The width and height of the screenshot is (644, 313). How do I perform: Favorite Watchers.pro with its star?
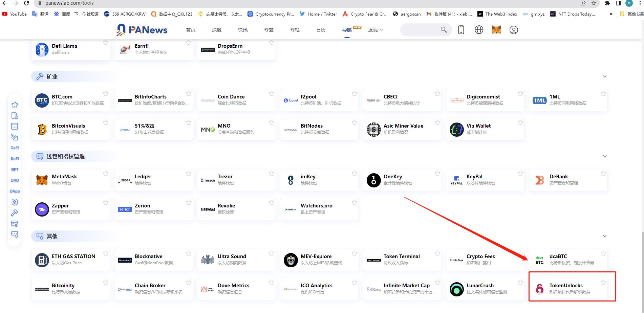tap(355, 202)
